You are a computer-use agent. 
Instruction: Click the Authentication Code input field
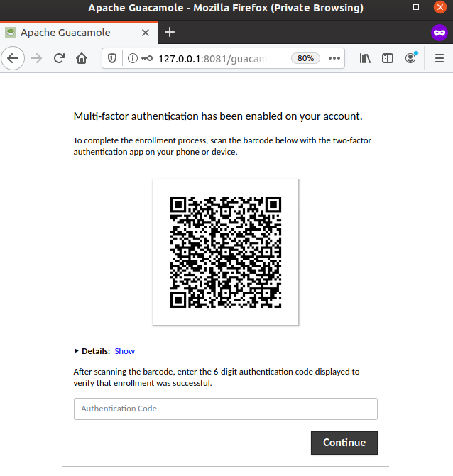tap(226, 409)
